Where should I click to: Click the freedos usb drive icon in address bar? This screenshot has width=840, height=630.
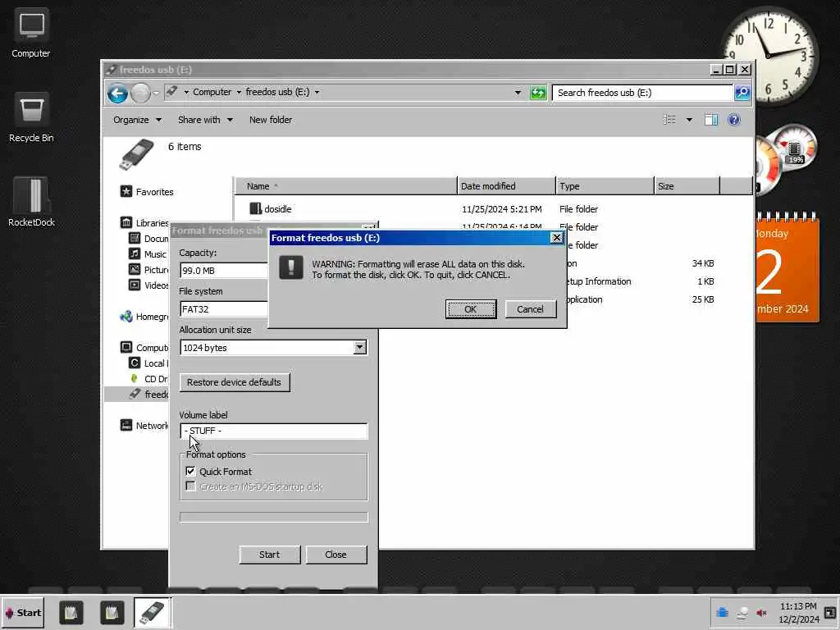172,92
